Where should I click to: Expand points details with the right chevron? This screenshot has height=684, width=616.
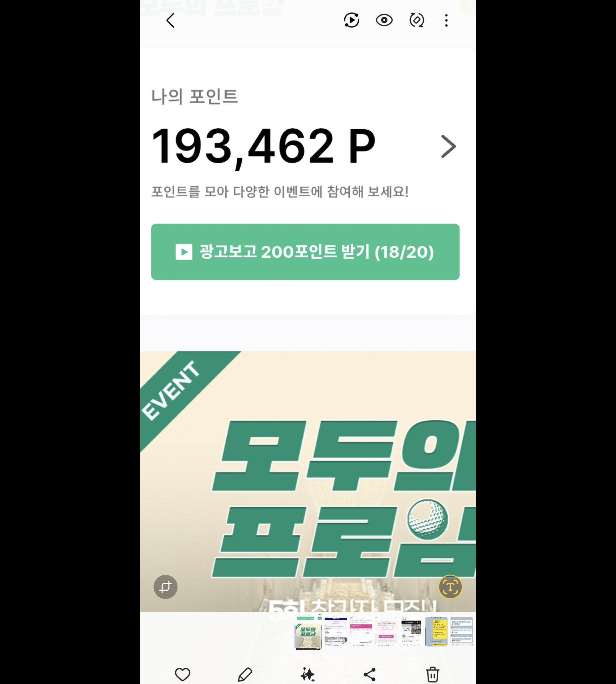tap(449, 146)
